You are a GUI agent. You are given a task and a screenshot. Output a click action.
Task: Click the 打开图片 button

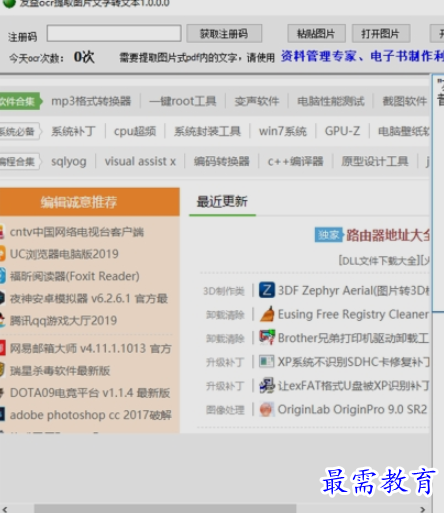tap(380, 33)
